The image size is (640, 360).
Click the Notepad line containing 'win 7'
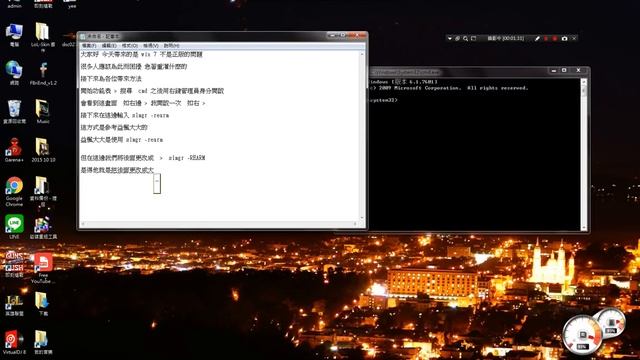click(141, 54)
